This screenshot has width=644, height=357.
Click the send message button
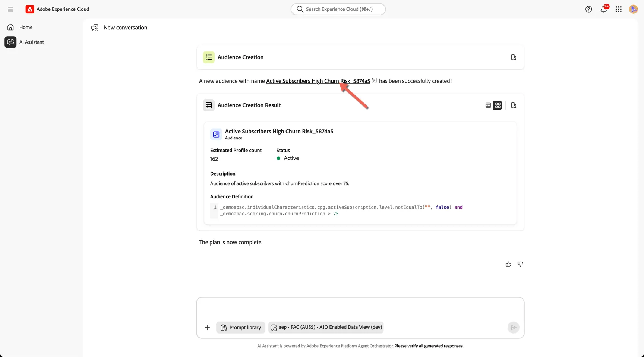tap(514, 328)
